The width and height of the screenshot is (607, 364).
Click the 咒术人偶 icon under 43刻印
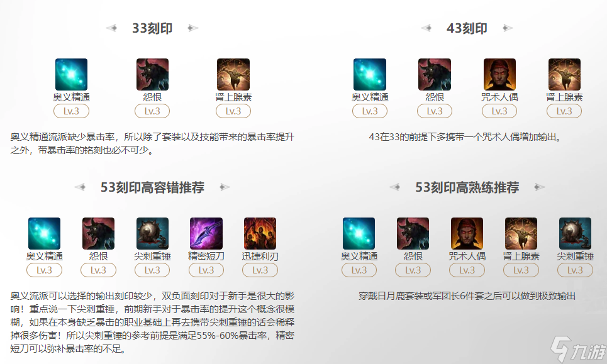click(x=499, y=74)
